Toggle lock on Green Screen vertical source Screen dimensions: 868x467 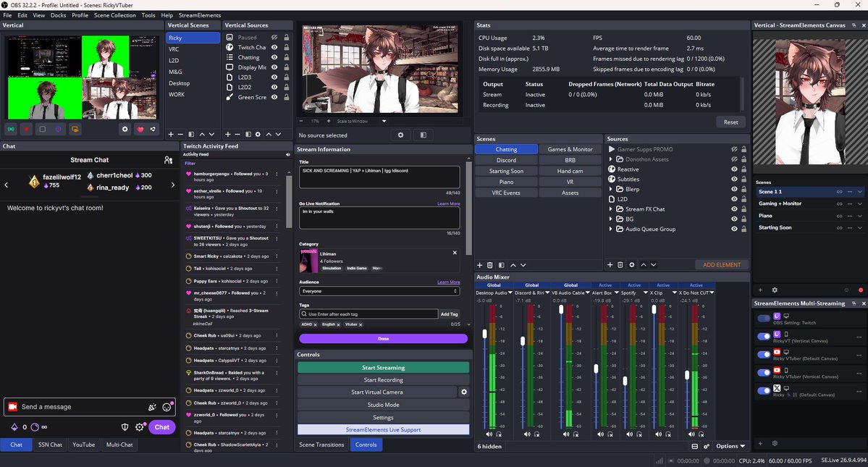286,98
